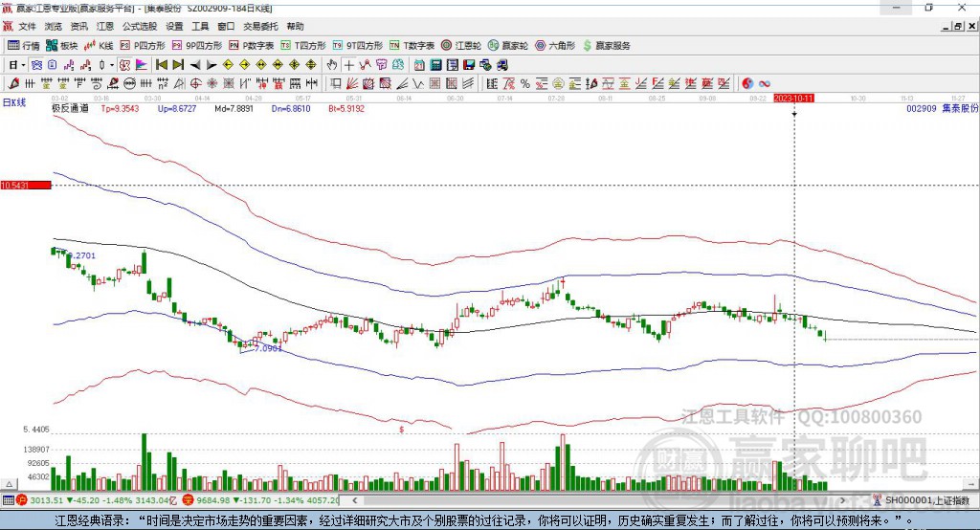The image size is (980, 530).
Task: Click the Tp=9.3543 indicator value
Action: pyautogui.click(x=120, y=109)
